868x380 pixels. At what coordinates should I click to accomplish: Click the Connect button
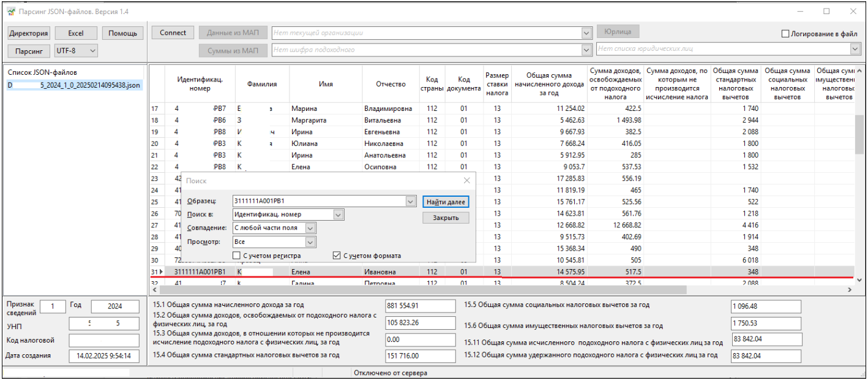click(x=173, y=33)
